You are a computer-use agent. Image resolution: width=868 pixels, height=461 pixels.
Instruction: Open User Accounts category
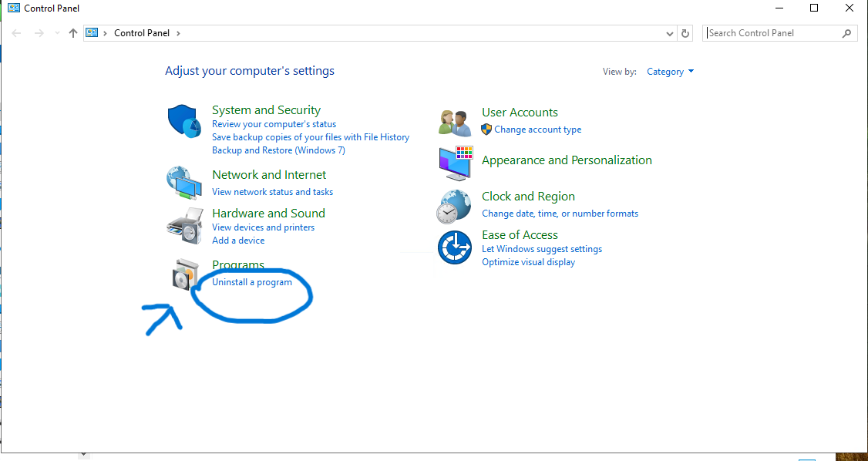point(520,113)
